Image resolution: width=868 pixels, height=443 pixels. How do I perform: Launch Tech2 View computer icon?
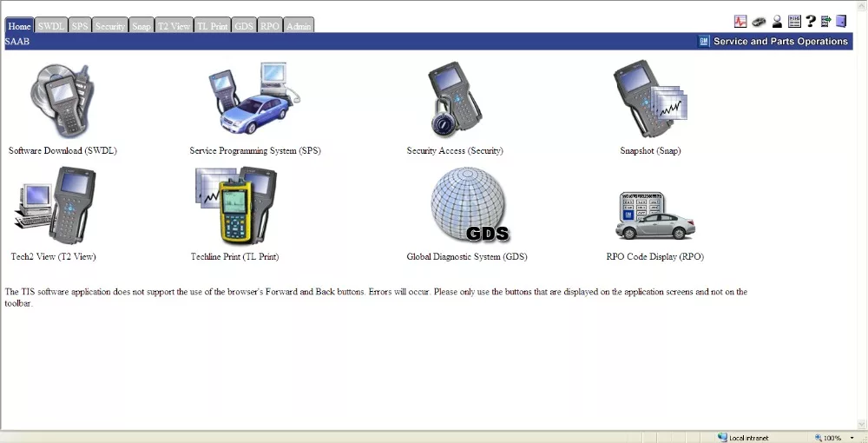54,207
